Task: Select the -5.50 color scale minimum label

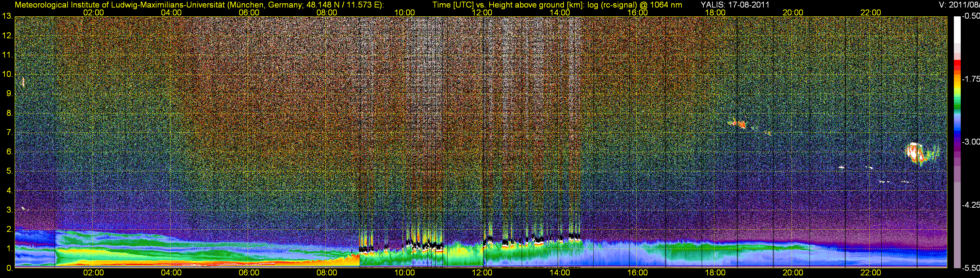Action: pos(971,268)
